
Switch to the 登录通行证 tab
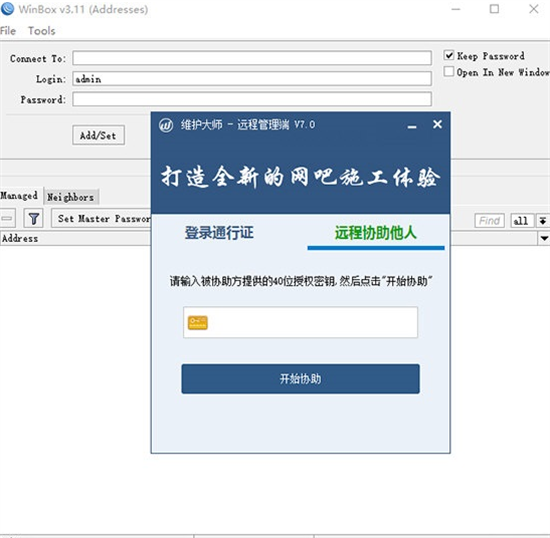pyautogui.click(x=219, y=233)
